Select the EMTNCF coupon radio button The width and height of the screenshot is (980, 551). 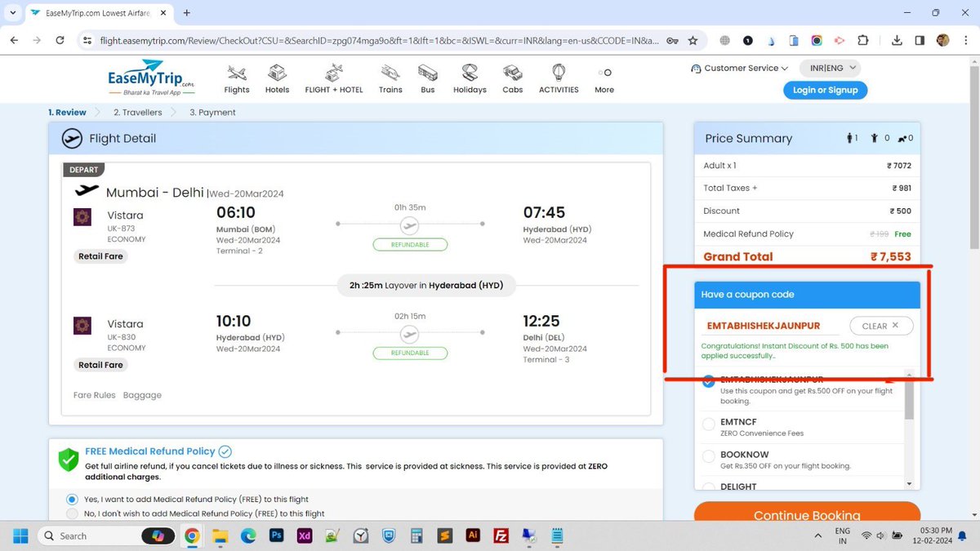point(709,423)
